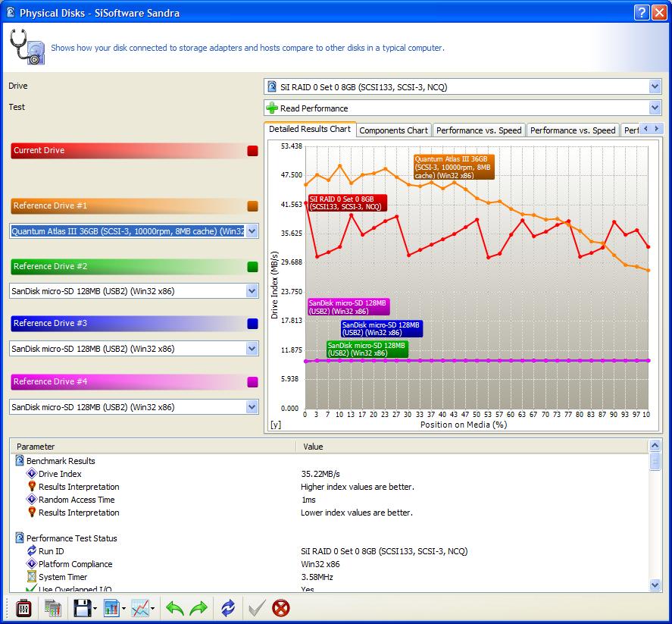Click the copy results icon in bottom toolbar
This screenshot has width=672, height=624.
(53, 608)
